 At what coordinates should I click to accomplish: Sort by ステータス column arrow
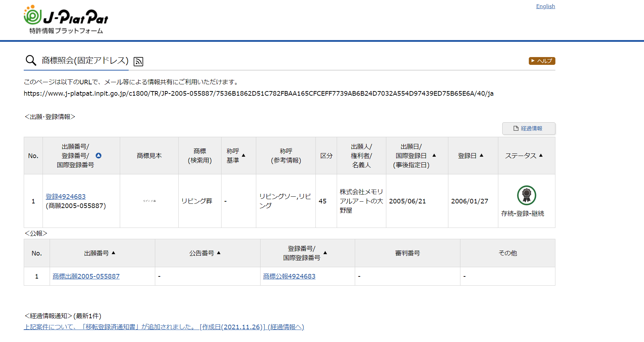541,156
